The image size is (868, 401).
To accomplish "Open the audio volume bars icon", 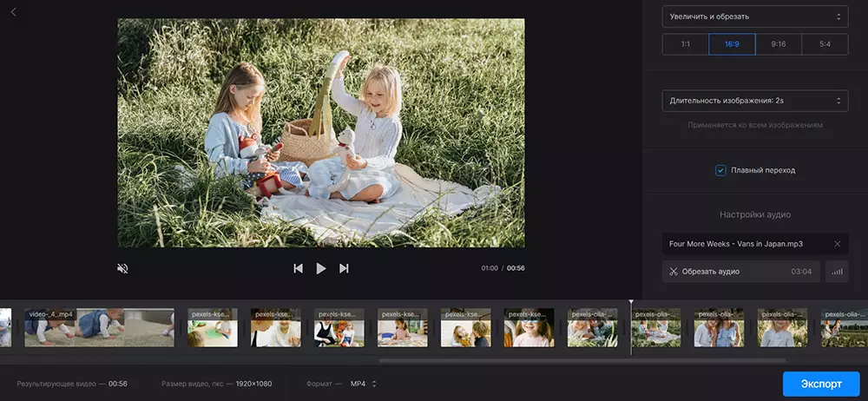I will tap(837, 272).
